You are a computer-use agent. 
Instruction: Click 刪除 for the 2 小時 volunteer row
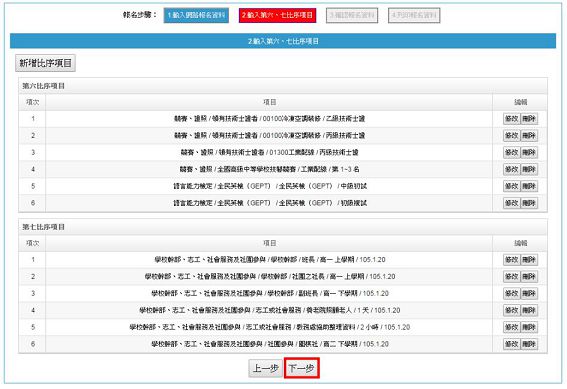click(529, 327)
